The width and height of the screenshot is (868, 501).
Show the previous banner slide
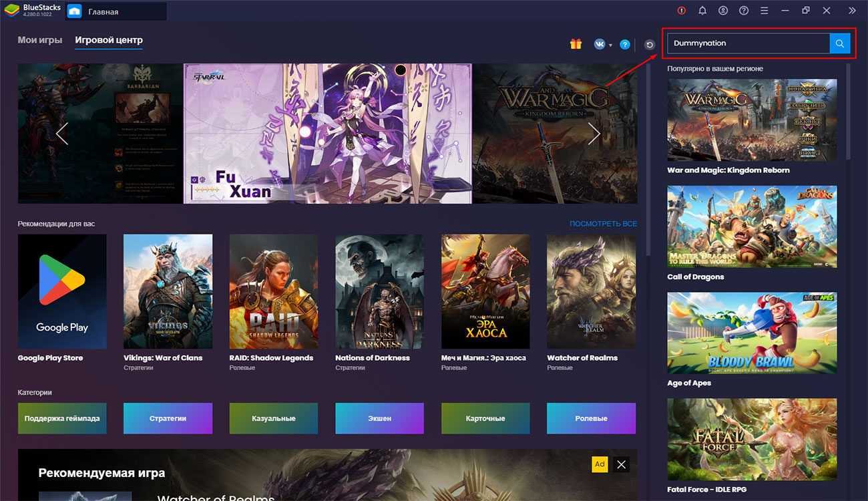pyautogui.click(x=62, y=134)
